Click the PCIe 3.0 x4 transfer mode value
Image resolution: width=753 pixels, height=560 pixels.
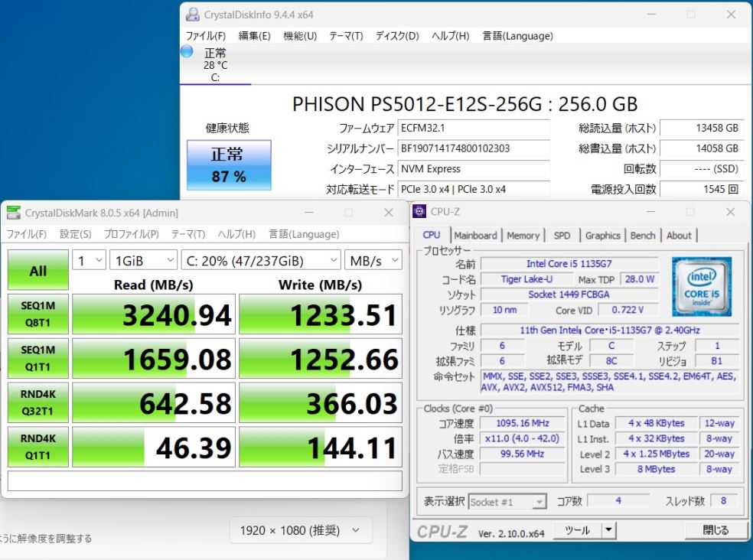pyautogui.click(x=474, y=189)
